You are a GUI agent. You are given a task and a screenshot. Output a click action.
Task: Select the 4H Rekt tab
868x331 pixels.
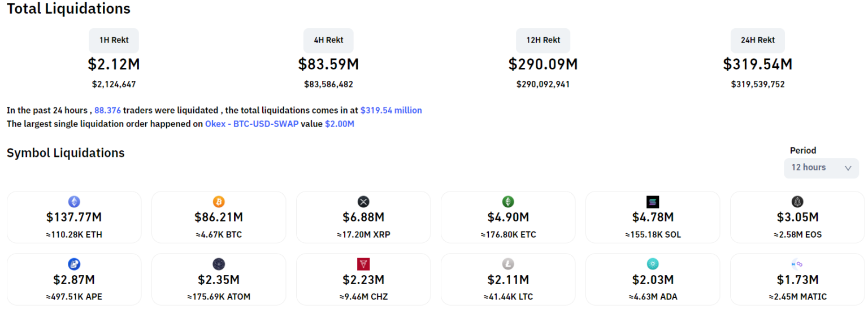[328, 40]
